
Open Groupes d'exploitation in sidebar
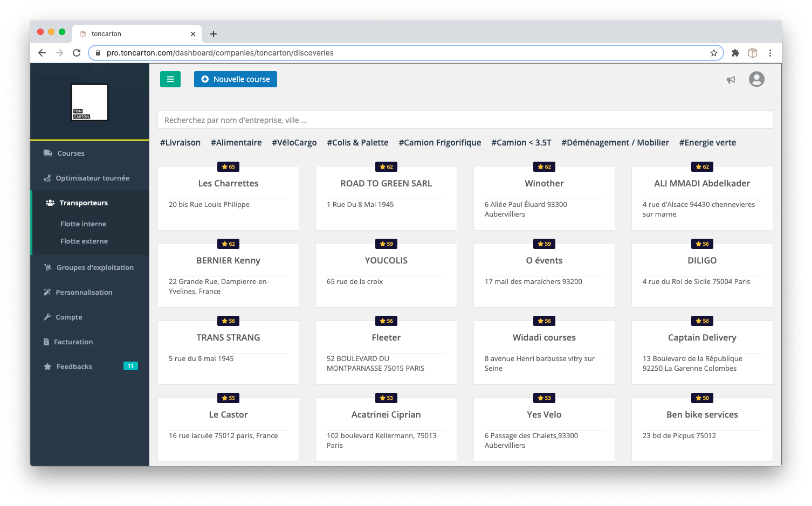pyautogui.click(x=95, y=267)
